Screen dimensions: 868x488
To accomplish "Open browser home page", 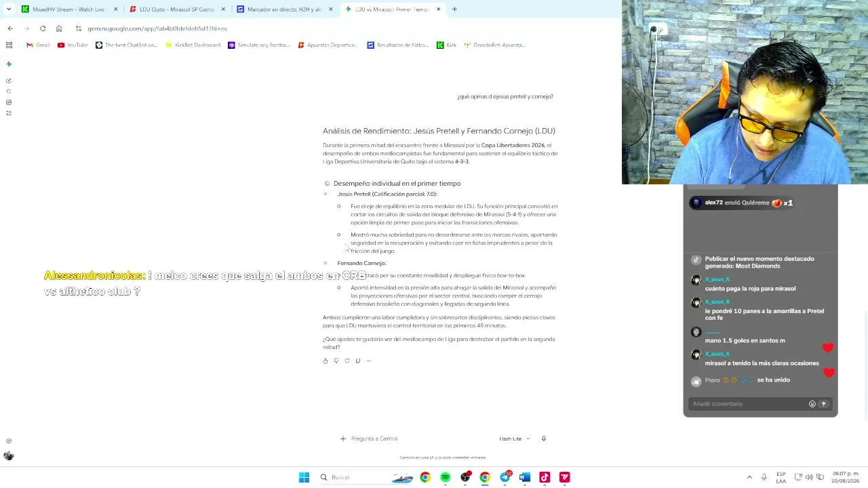I will [x=59, y=28].
